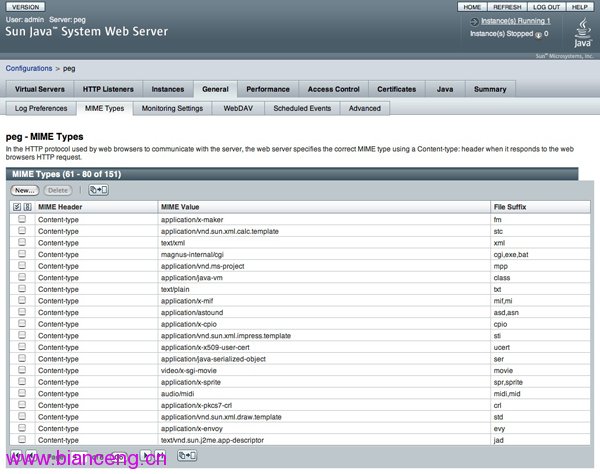This screenshot has width=600, height=474.
Task: Open the Instances tab
Action: coord(168,89)
